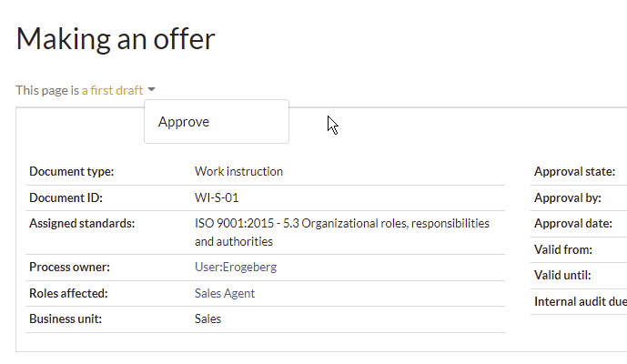627x364 pixels.
Task: Click the WI-S-01 document ID value
Action: [x=217, y=197]
